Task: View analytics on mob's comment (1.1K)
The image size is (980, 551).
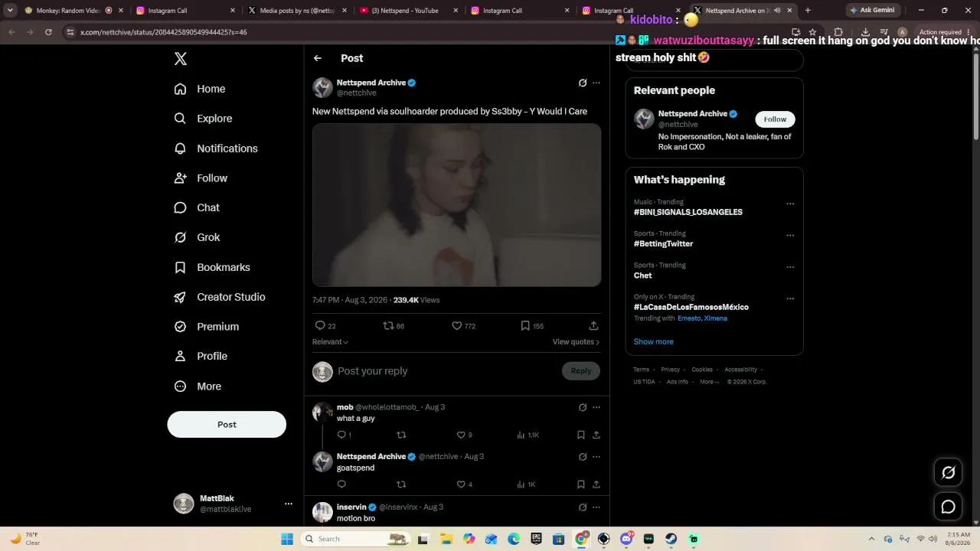Action: (x=528, y=435)
